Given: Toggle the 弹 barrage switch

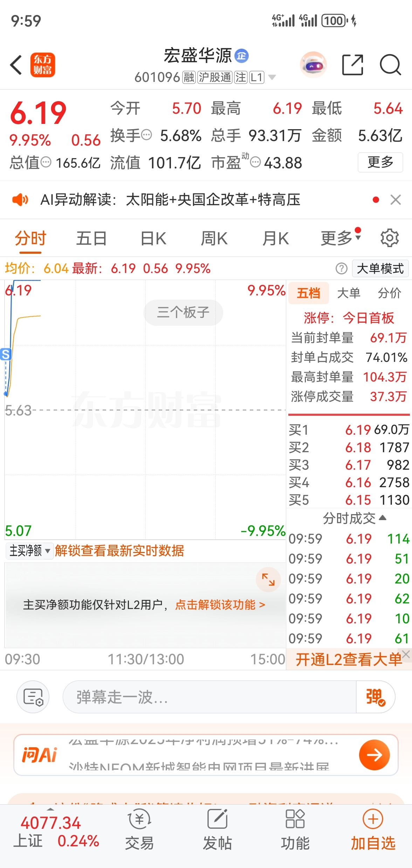Looking at the screenshot, I should [x=376, y=697].
